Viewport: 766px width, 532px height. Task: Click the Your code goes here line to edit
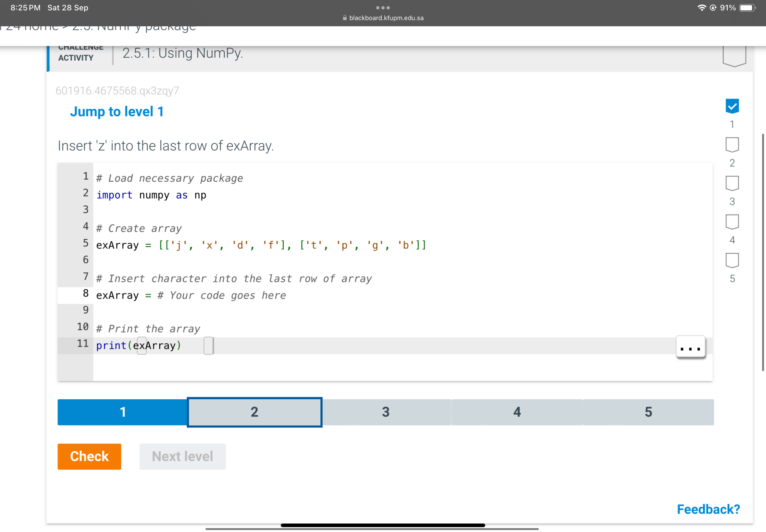[221, 295]
